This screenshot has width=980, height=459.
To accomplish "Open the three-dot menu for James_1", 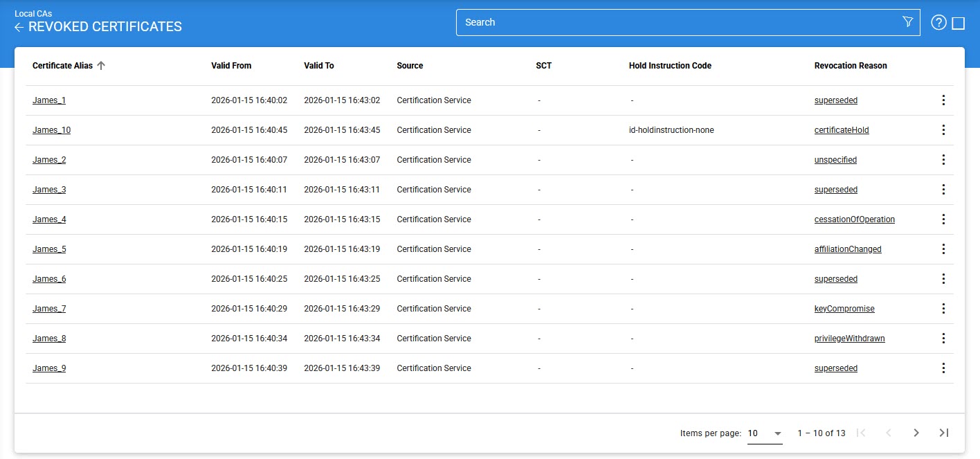I will pyautogui.click(x=943, y=100).
